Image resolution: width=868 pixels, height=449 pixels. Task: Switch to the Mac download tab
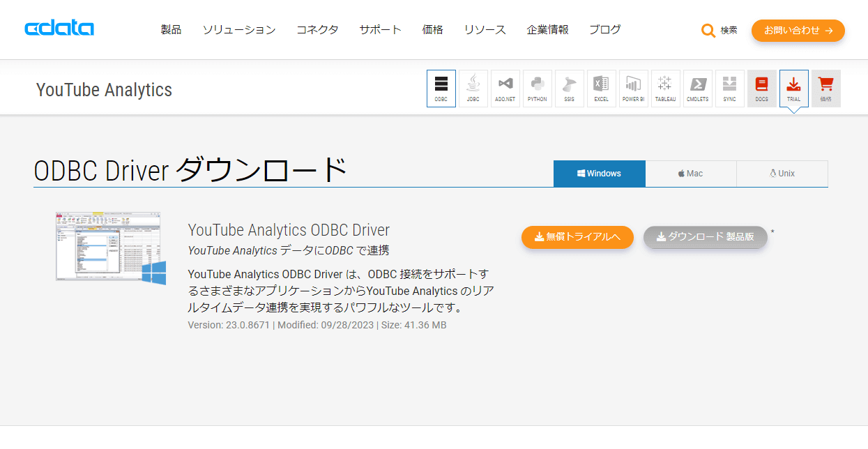[x=691, y=174]
